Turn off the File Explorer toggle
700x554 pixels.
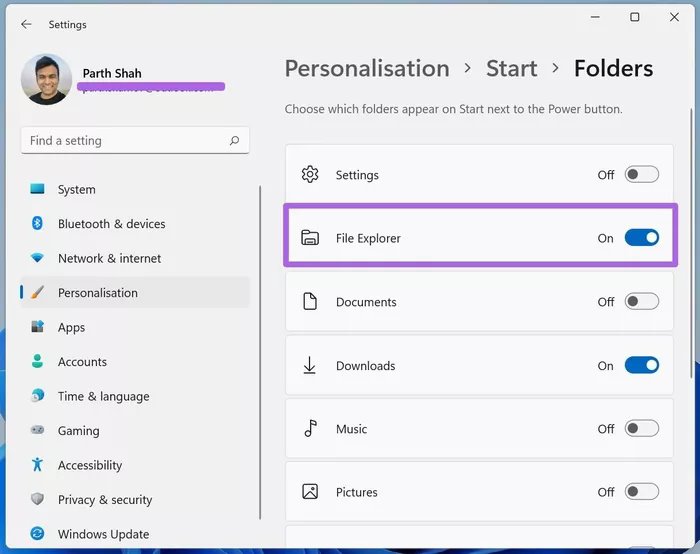(x=642, y=238)
